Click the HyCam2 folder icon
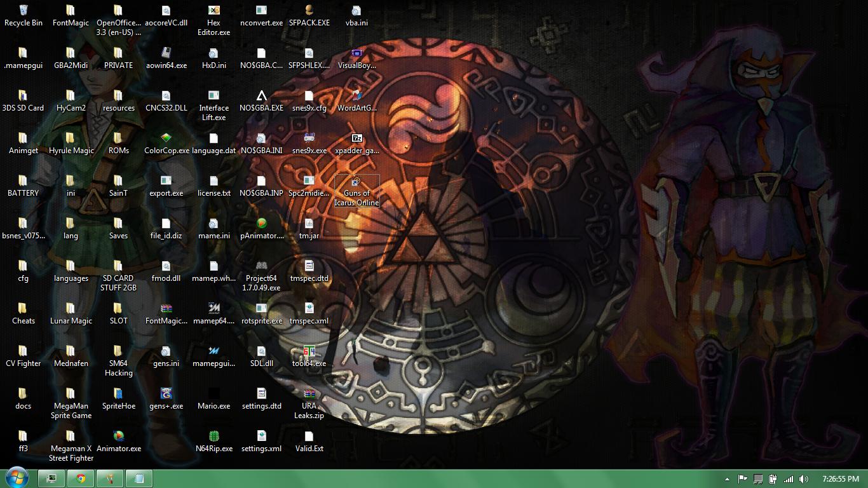Image resolution: width=868 pixels, height=488 pixels. point(71,102)
